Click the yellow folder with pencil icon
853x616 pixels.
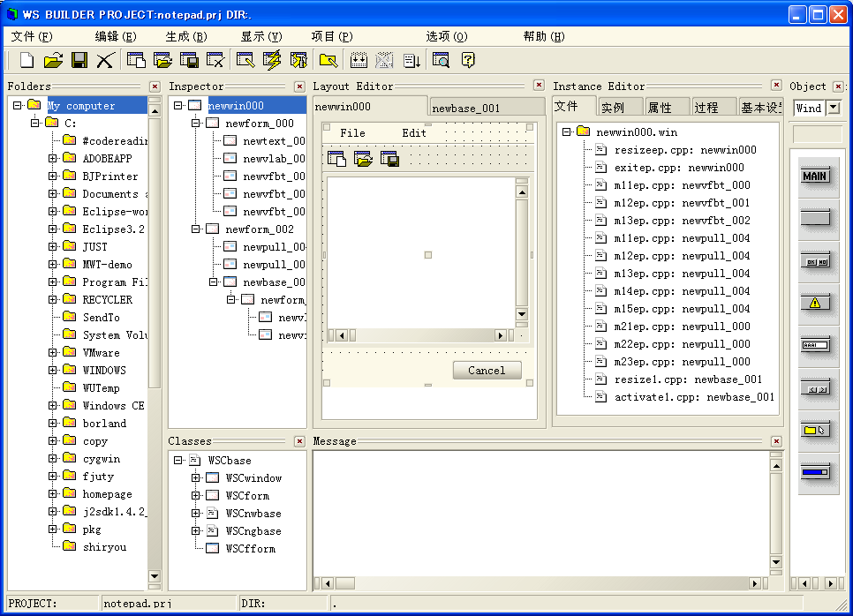coord(328,60)
